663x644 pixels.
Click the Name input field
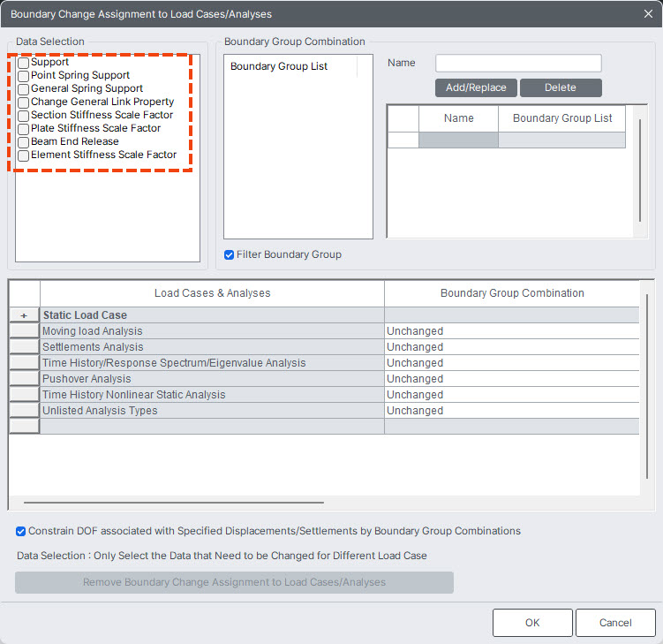point(518,64)
